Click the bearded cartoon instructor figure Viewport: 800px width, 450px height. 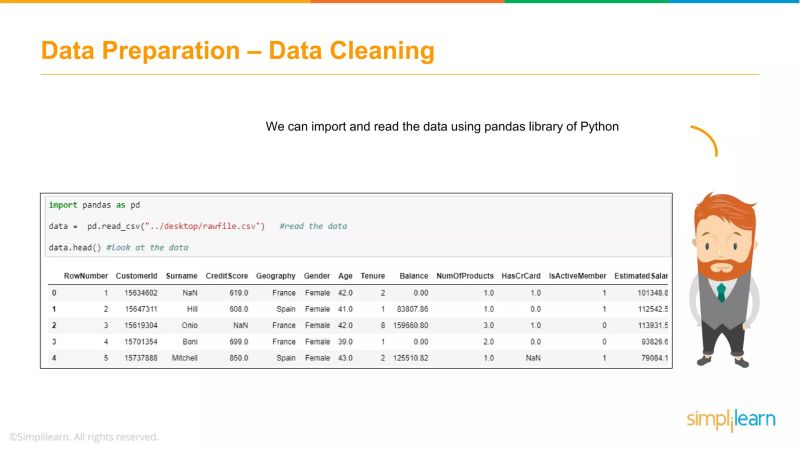724,280
